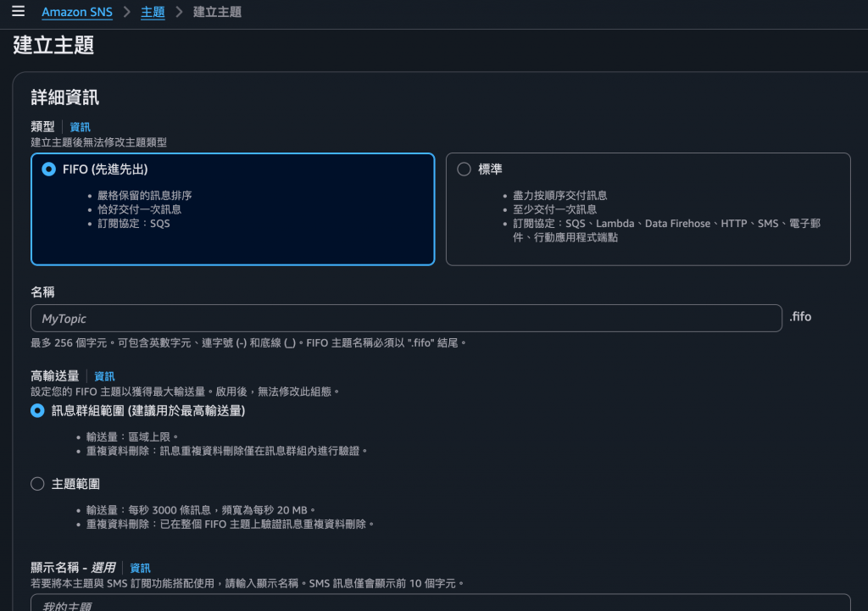The height and width of the screenshot is (611, 868).
Task: Go to Amazon SNS breadcrumb link
Action: 77,12
